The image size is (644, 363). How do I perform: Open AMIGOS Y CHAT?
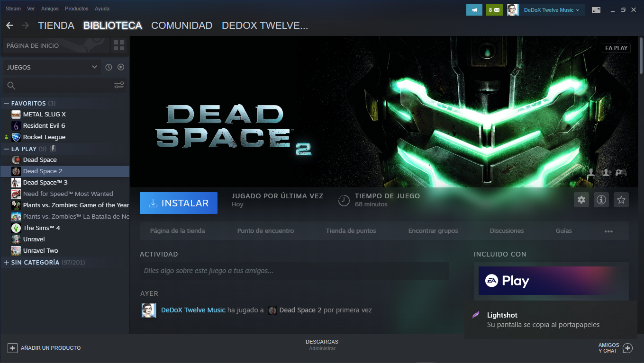point(615,348)
